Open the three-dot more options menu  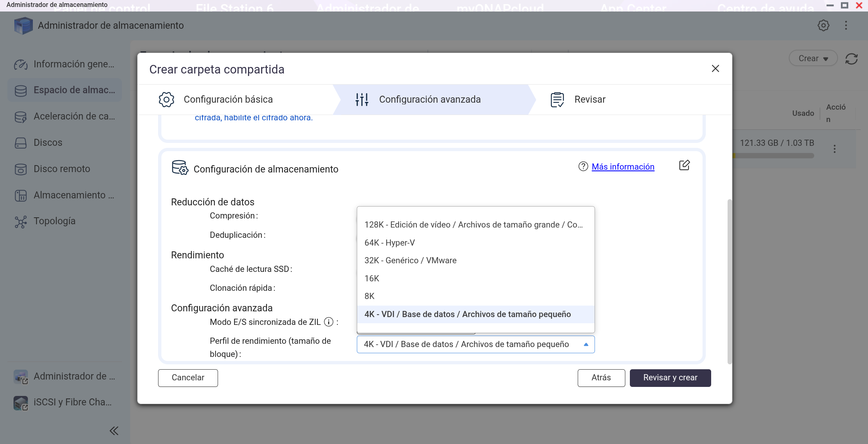(846, 25)
